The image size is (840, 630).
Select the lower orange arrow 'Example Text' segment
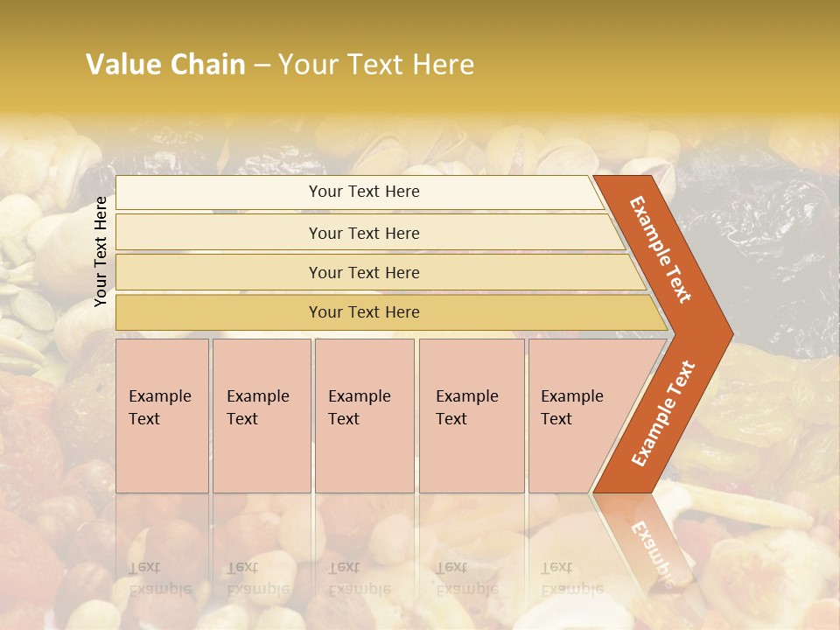[662, 414]
